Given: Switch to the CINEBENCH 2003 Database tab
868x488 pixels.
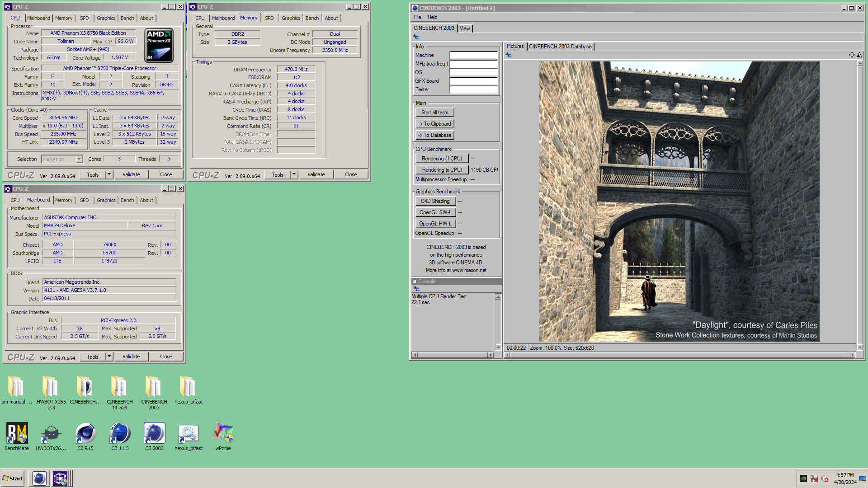Looking at the screenshot, I should [560, 47].
